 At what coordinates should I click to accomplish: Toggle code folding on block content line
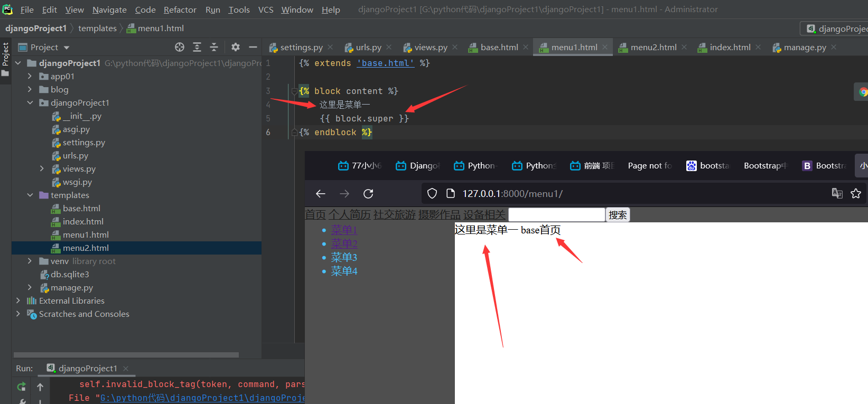pos(295,91)
